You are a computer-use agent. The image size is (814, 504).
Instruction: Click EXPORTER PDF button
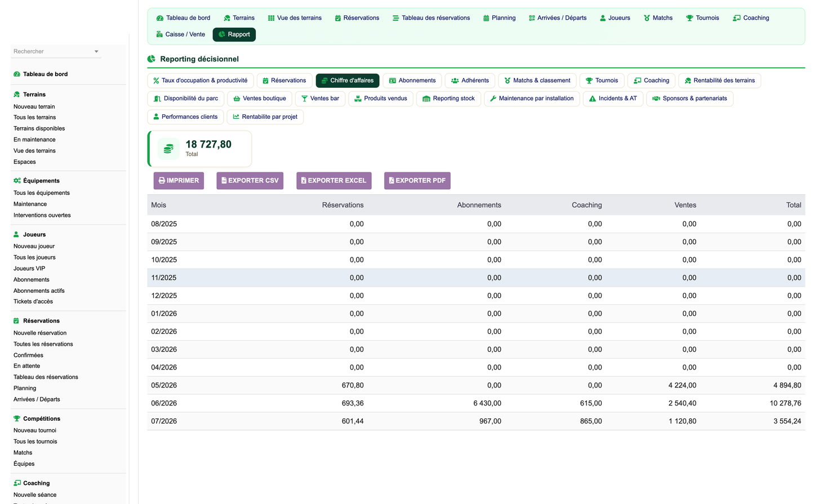[417, 181]
